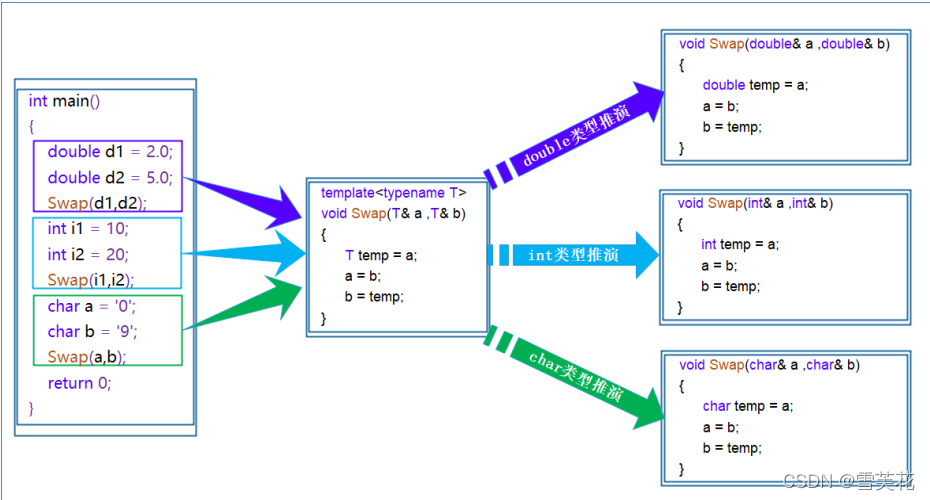Click "a = b;" in the double Swap box
The image size is (930, 500).
point(720,106)
